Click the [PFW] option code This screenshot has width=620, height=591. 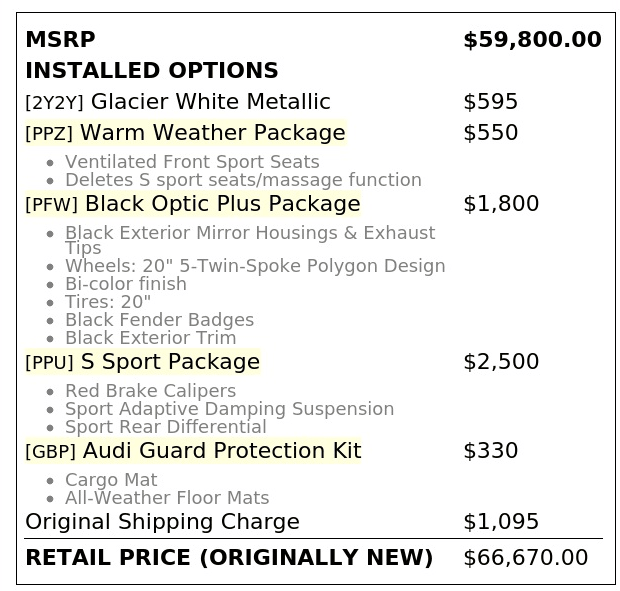(x=51, y=204)
